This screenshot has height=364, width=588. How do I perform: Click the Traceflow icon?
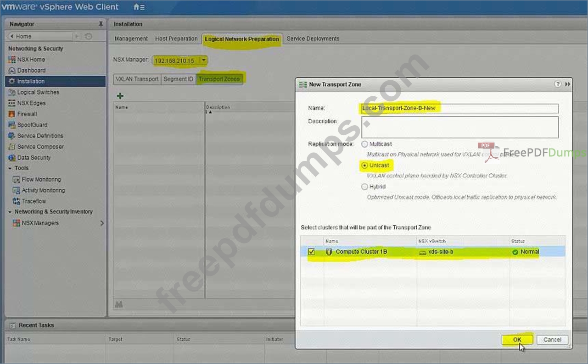(17, 201)
